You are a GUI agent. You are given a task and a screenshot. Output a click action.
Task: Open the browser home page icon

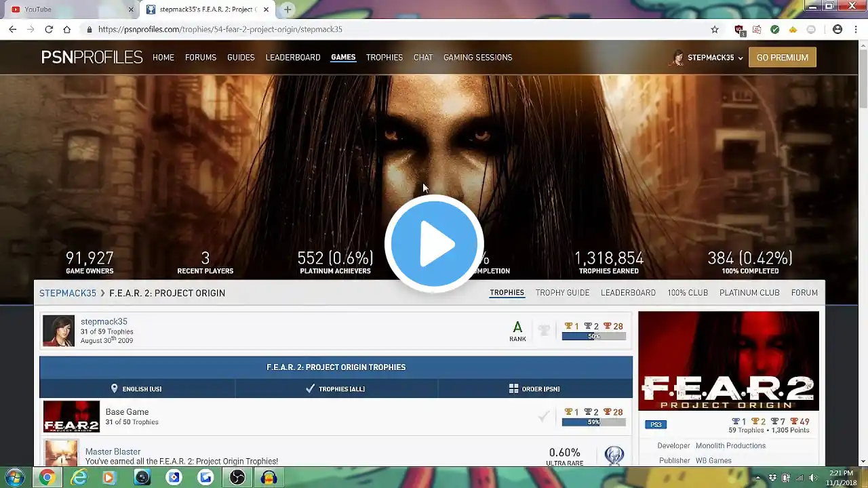pyautogui.click(x=66, y=29)
